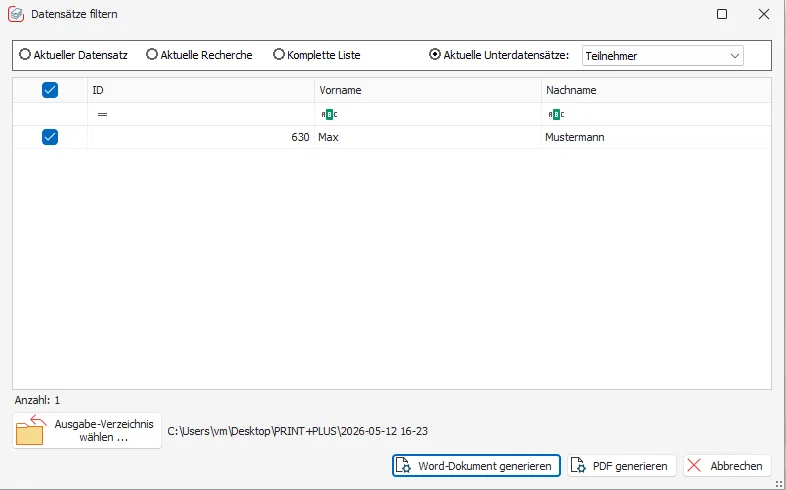Uncheck the Max Mustermann row checkbox
Screen dimensions: 786x490
(x=50, y=137)
